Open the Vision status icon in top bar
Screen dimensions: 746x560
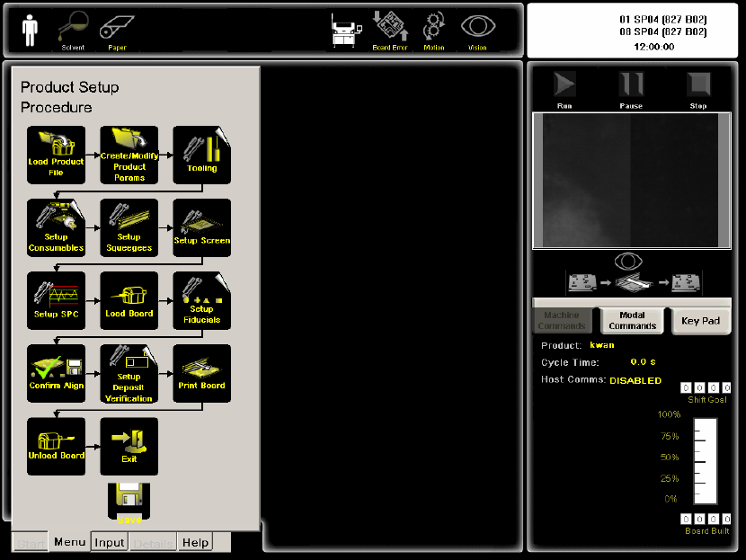(477, 31)
